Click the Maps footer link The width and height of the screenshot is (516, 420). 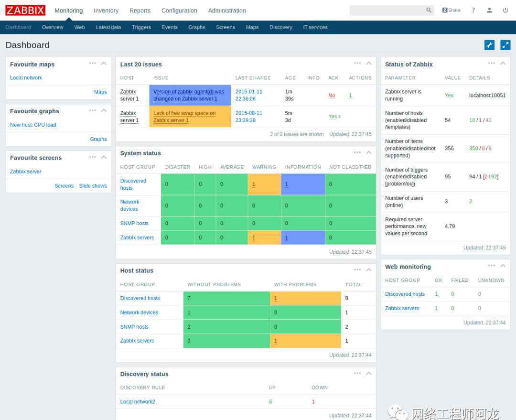point(100,92)
